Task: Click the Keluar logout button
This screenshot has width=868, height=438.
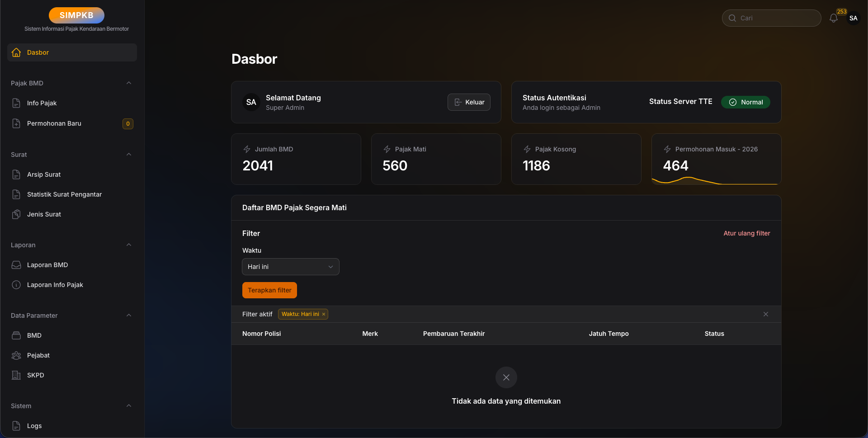Action: tap(469, 102)
